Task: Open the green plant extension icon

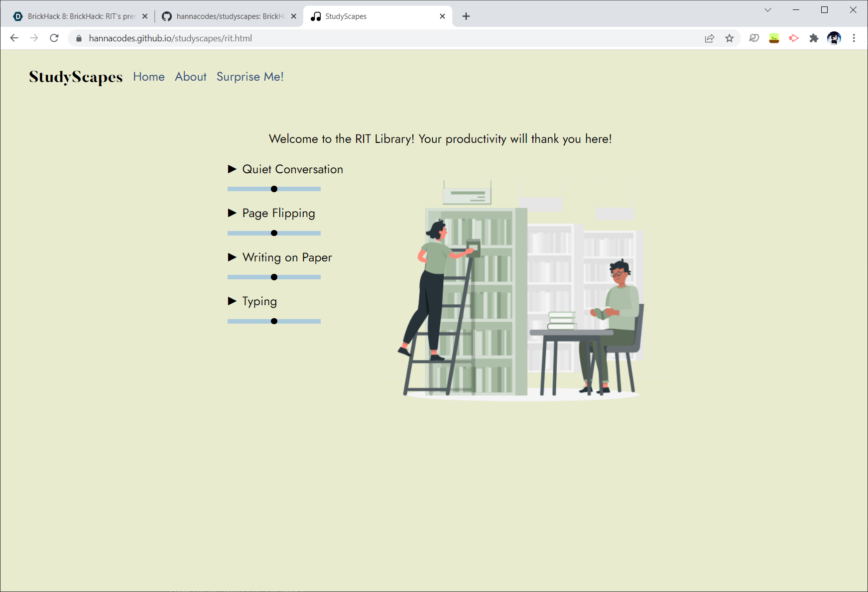Action: (x=774, y=38)
